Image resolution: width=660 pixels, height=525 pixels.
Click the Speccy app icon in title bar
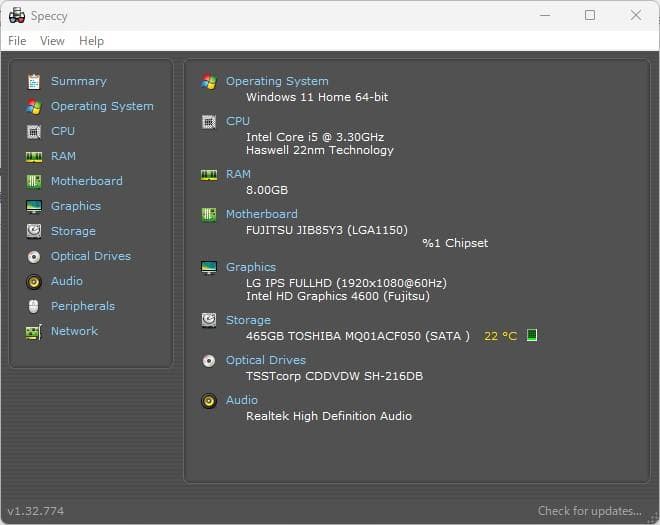[16, 15]
